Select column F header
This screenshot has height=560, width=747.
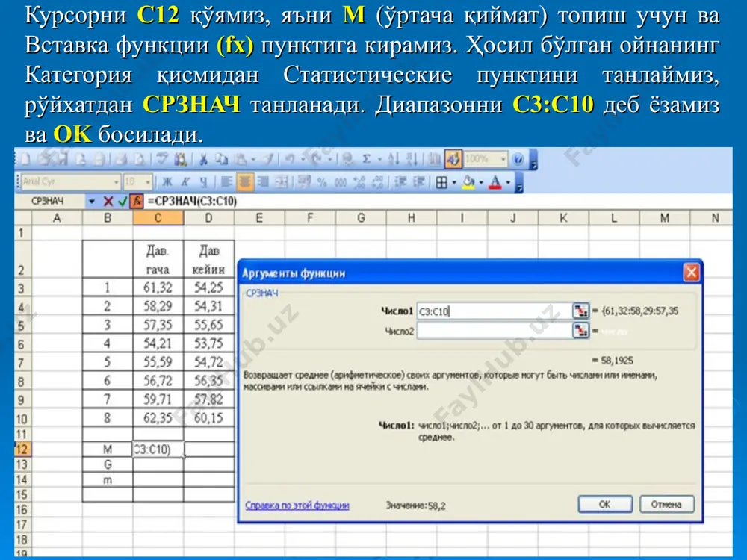click(x=310, y=217)
